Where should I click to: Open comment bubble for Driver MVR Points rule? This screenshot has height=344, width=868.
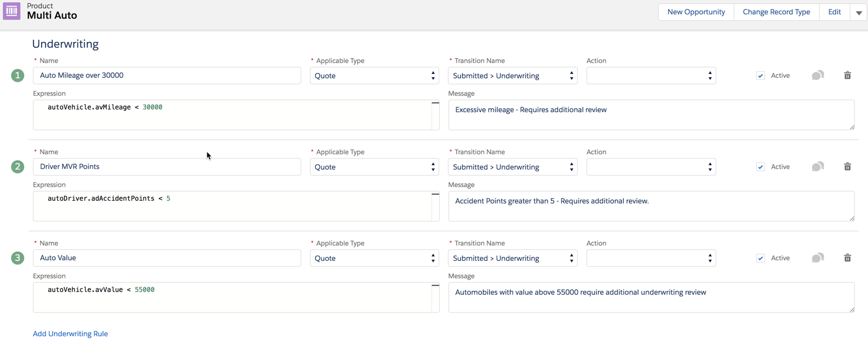818,167
